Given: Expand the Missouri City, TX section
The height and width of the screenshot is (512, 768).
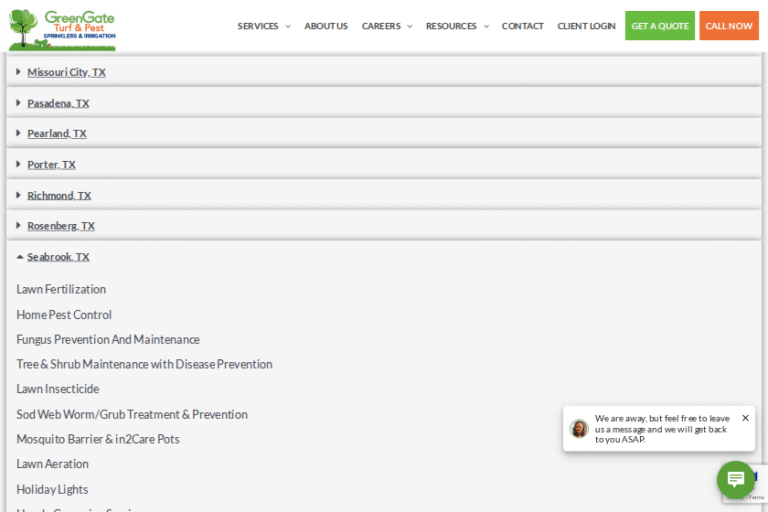Looking at the screenshot, I should point(66,72).
